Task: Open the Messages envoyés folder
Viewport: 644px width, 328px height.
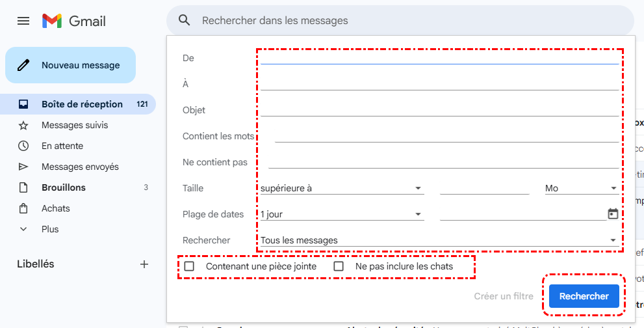Action: coord(80,167)
